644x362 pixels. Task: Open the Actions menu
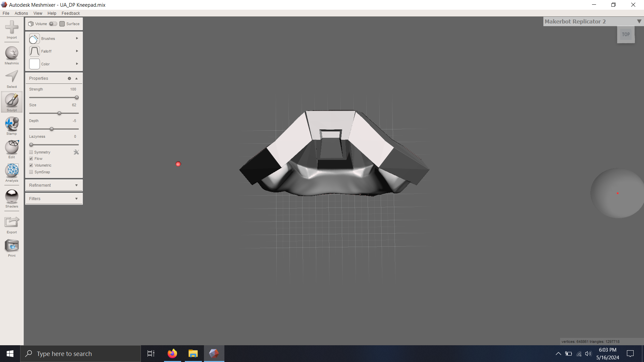(x=21, y=13)
